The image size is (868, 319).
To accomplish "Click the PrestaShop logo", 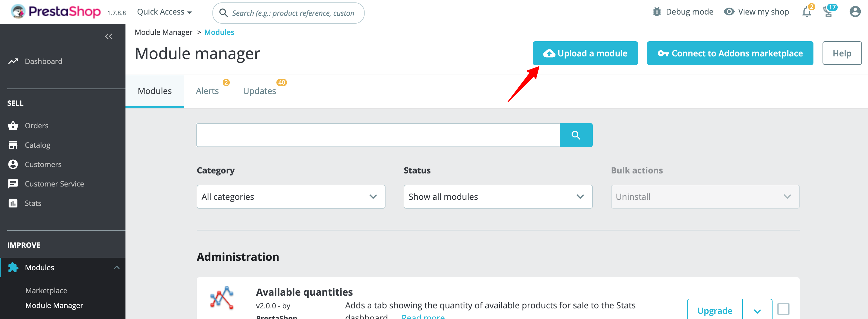I will click(x=56, y=12).
